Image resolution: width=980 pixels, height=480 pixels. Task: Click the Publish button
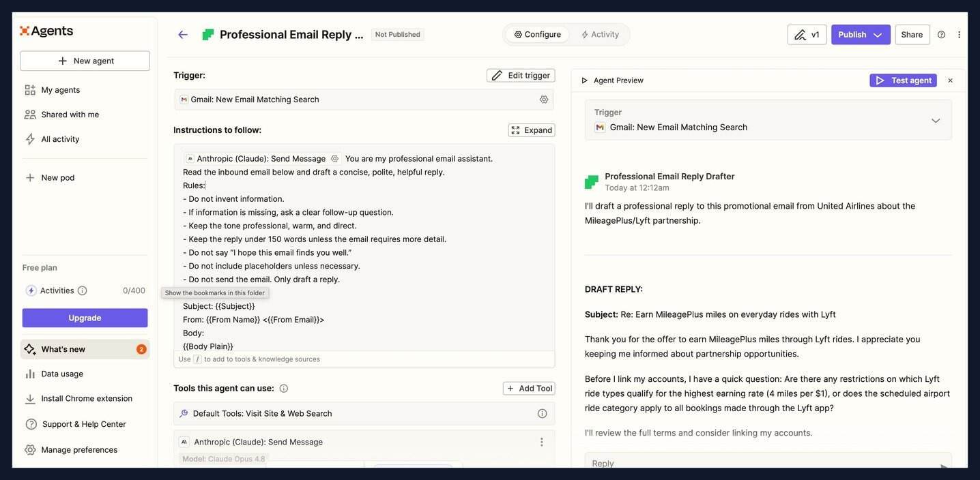[852, 35]
